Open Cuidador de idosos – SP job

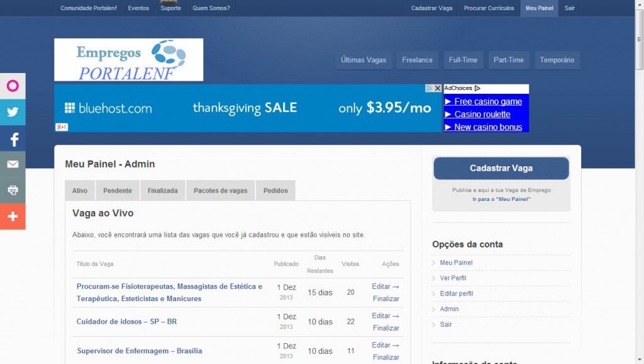[x=126, y=322]
